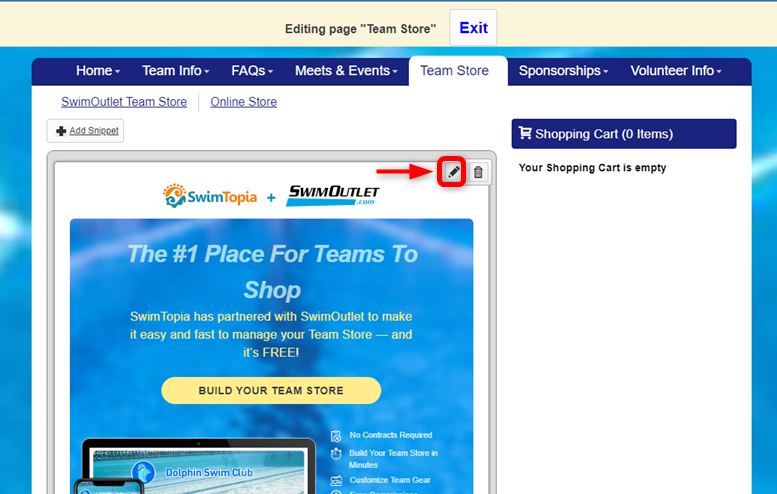Expand the Volunteer Info menu
This screenshot has height=494, width=777.
point(675,71)
